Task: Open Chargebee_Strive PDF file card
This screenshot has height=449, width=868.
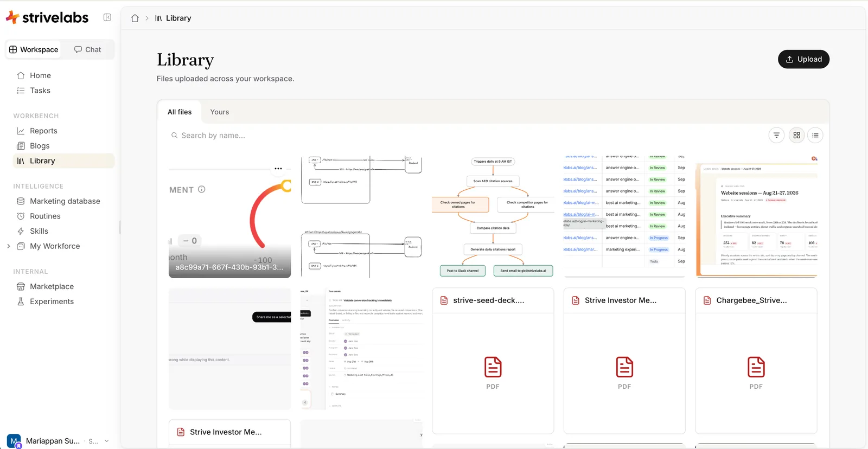Action: click(756, 361)
